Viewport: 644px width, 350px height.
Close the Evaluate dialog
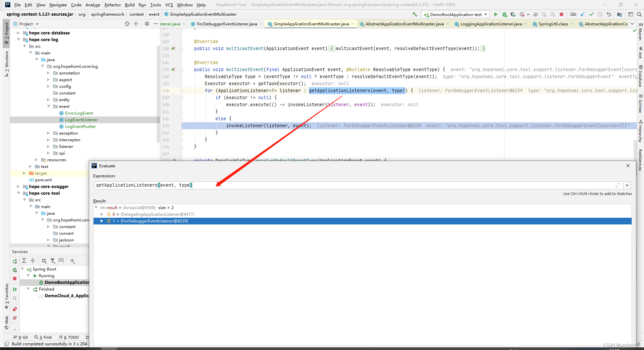[x=628, y=166]
